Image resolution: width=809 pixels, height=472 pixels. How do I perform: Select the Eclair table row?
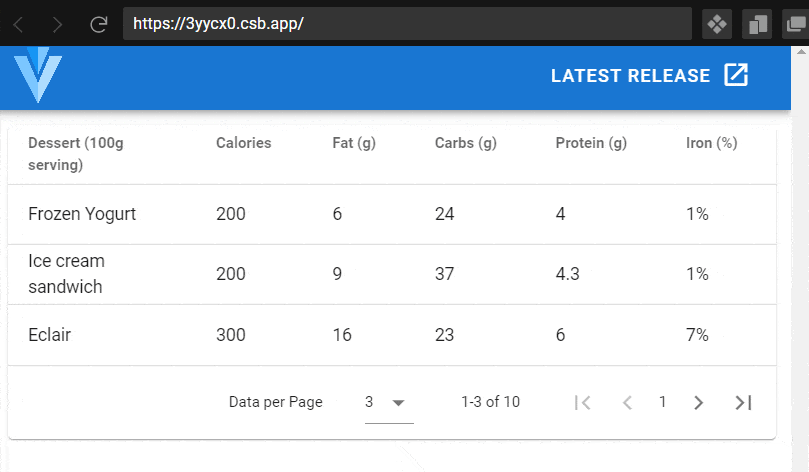coord(49,335)
